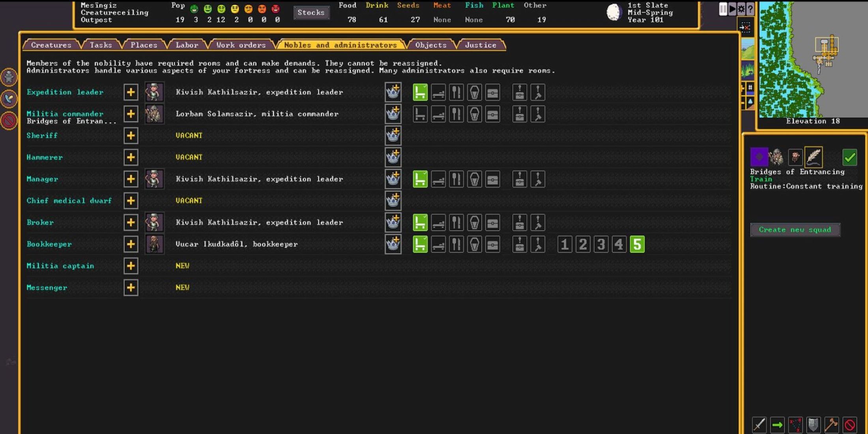Set bookkeeper precision level 1

coord(565,244)
